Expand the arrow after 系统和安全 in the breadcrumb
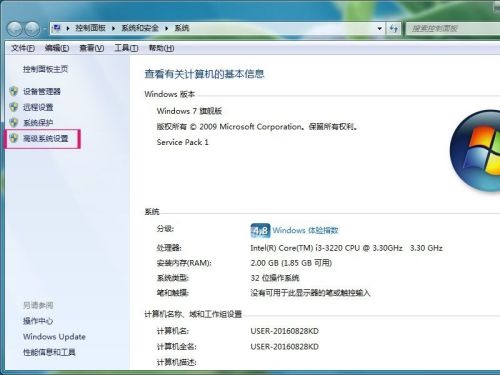 [x=166, y=28]
